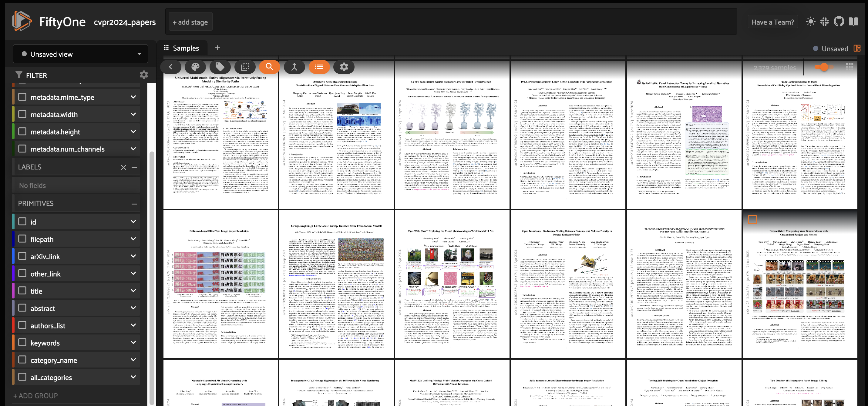The image size is (868, 406).
Task: Enable the keywords field checkbox
Action: click(22, 342)
